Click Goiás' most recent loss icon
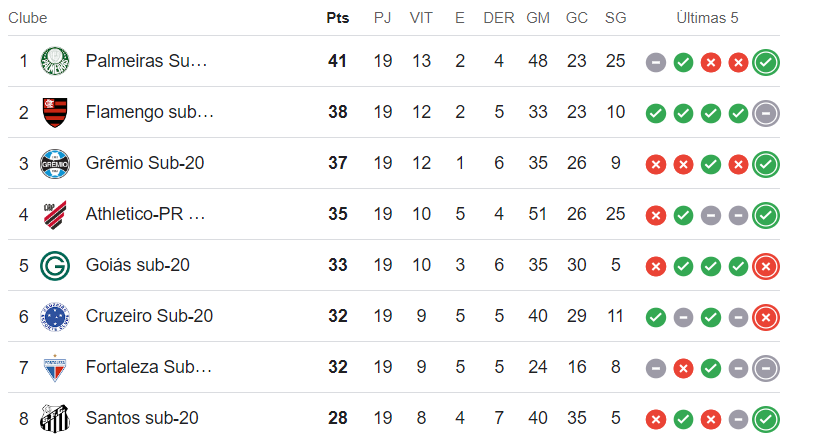Viewport: 816px width, 436px height. (x=766, y=266)
